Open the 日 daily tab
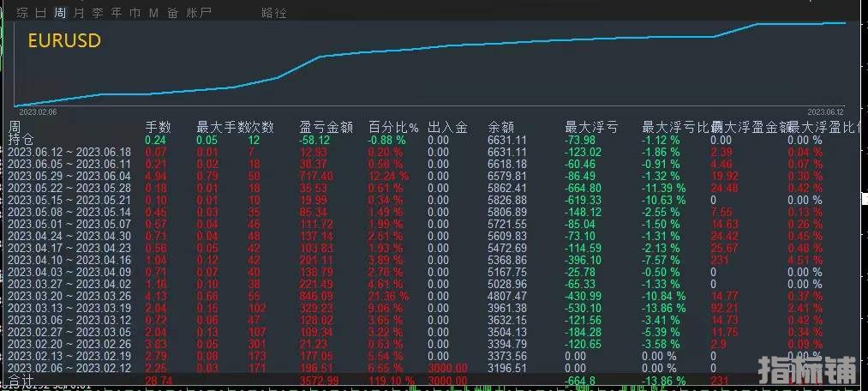 (40, 13)
